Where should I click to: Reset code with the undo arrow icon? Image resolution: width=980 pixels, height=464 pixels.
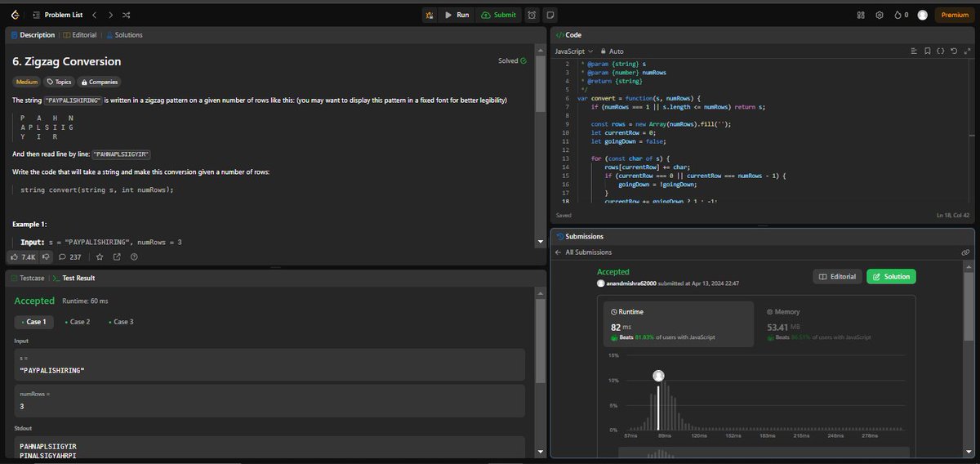[x=952, y=51]
